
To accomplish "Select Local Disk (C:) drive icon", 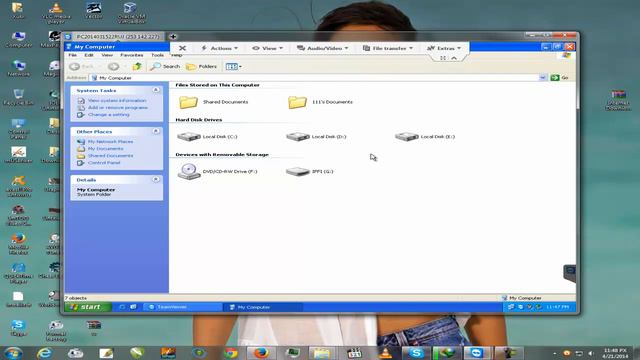I will click(189, 137).
